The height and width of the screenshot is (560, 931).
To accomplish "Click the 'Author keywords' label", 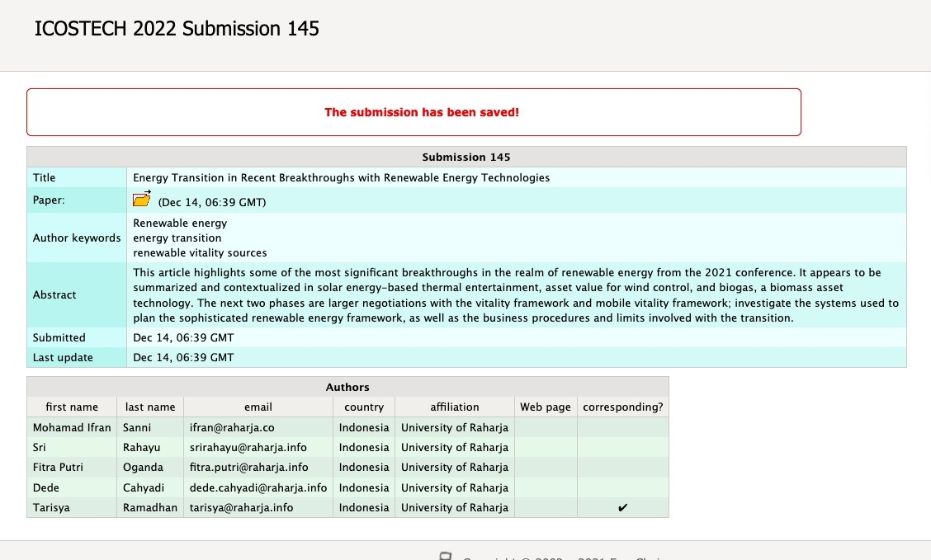I will pyautogui.click(x=77, y=238).
